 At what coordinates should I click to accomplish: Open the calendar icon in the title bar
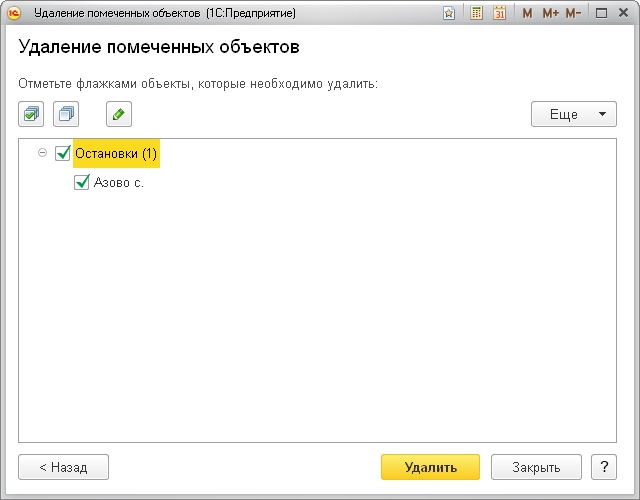click(x=499, y=14)
